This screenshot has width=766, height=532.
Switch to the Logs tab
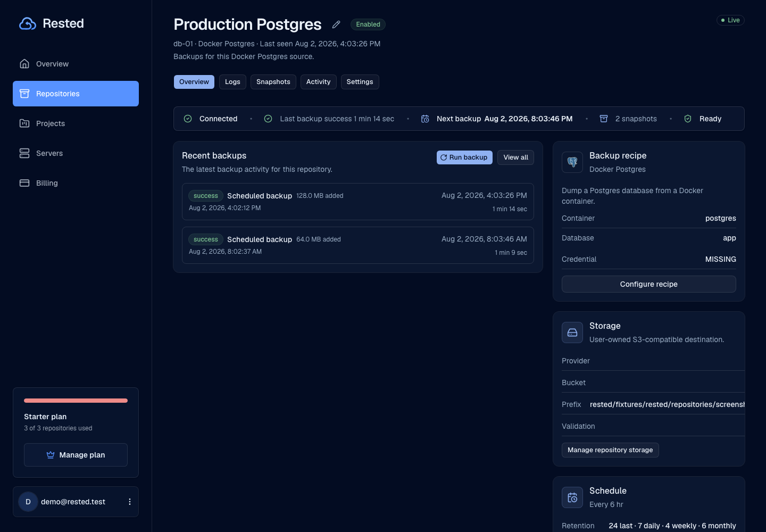(232, 82)
